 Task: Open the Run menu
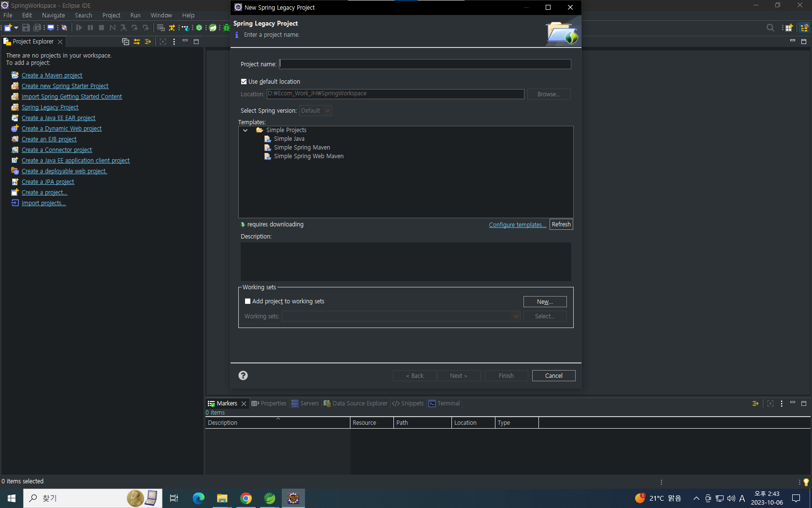coord(135,15)
